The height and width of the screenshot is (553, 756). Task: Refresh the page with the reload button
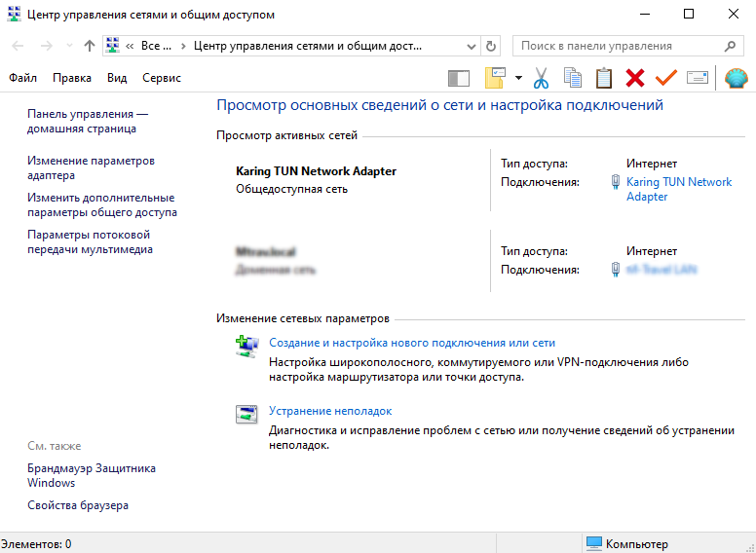coord(491,46)
